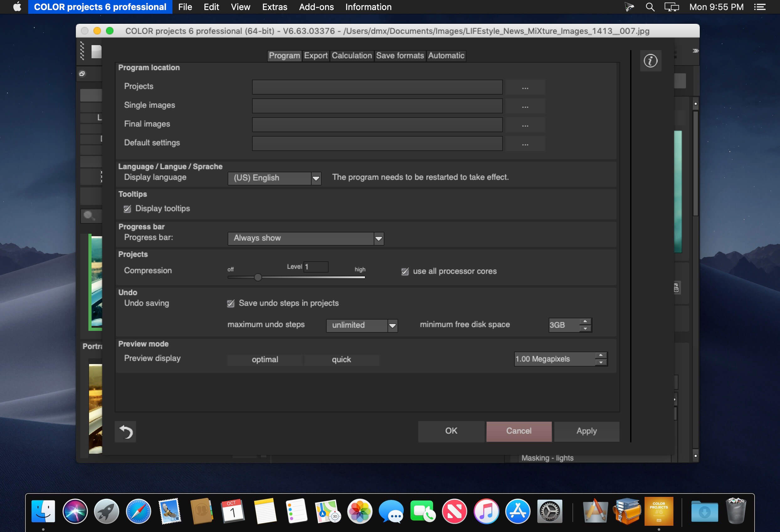Open Safari from the dock
The height and width of the screenshot is (532, 780).
(138, 511)
